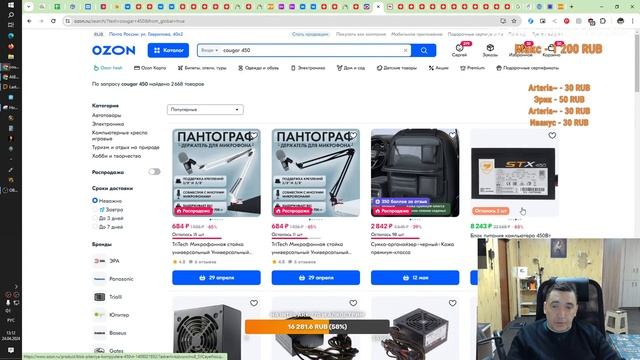Viewport: 640px width, 360px height.
Task: Open the Мобильное приложение top link
Action: tap(417, 34)
